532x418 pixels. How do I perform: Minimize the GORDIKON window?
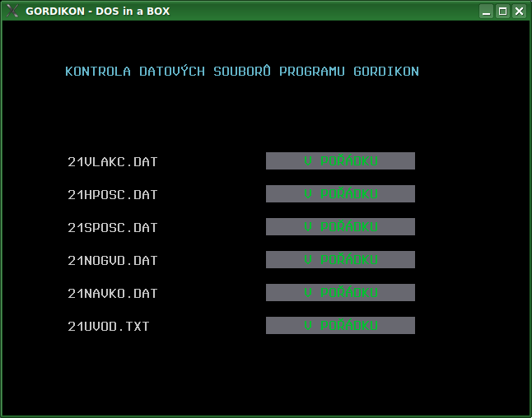(x=486, y=11)
